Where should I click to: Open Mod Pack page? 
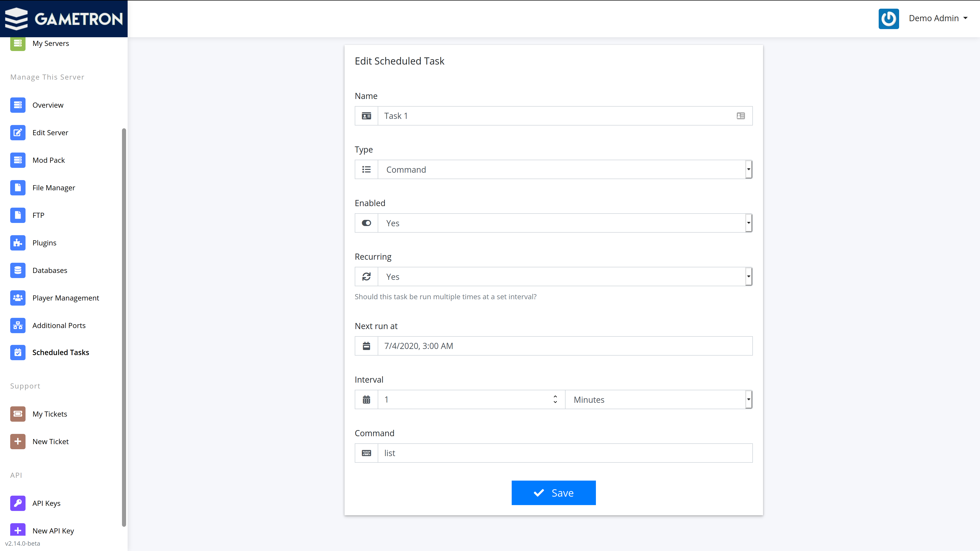click(49, 160)
